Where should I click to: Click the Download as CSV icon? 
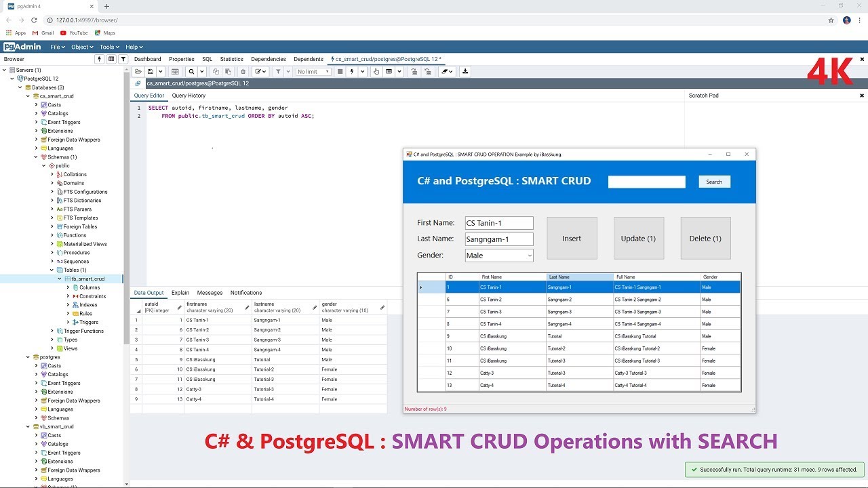[465, 71]
